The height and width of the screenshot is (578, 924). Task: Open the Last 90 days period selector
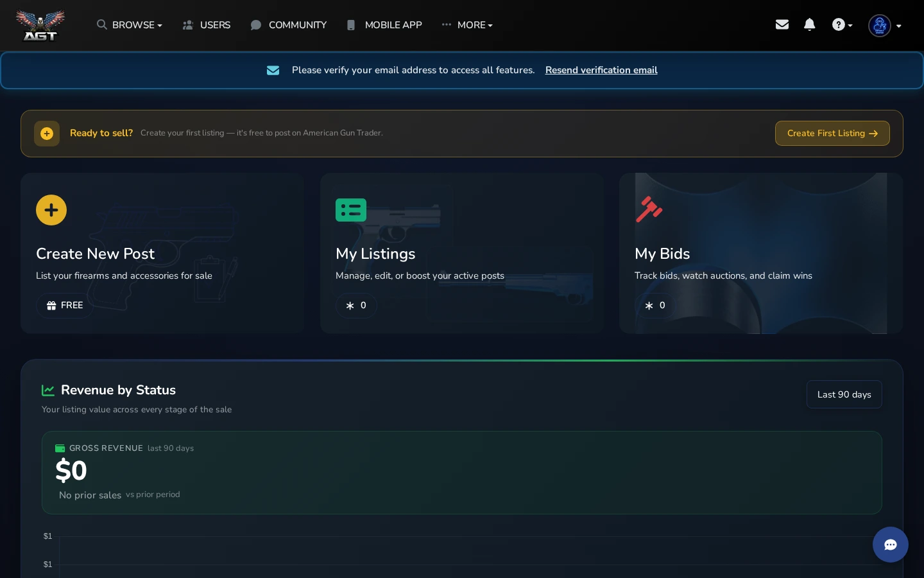tap(844, 394)
